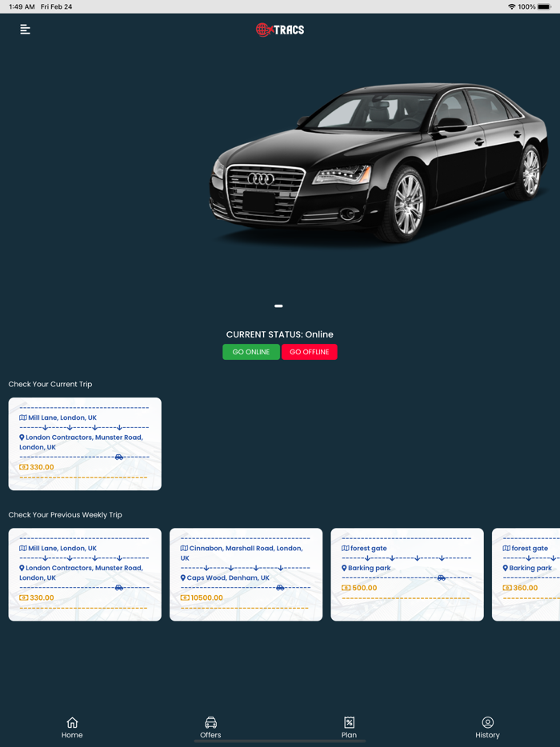The image size is (560, 747).
Task: Open previous trip card Cinnabon, Marshall Road
Action: click(x=246, y=574)
